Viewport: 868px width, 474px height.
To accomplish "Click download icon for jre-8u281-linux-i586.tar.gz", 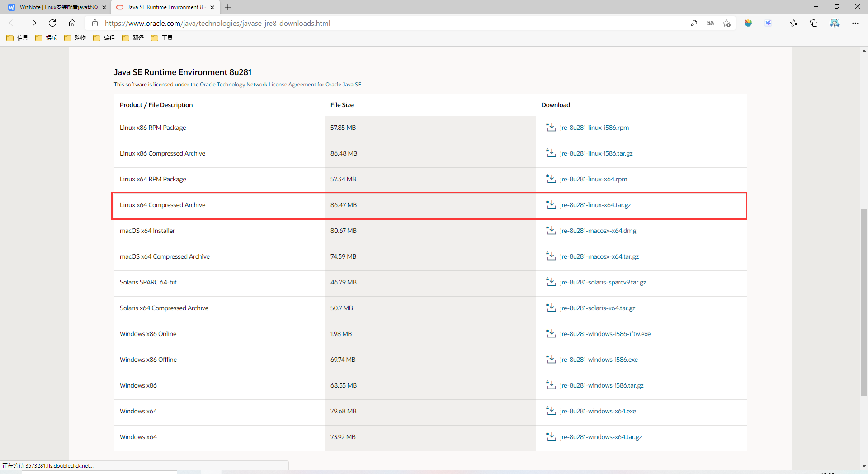I will pyautogui.click(x=551, y=153).
